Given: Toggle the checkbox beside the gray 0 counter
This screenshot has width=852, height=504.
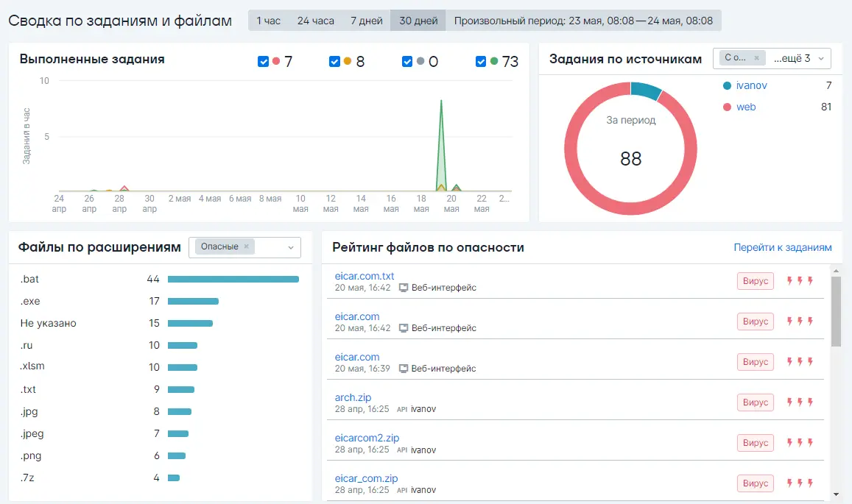Looking at the screenshot, I should coord(407,62).
